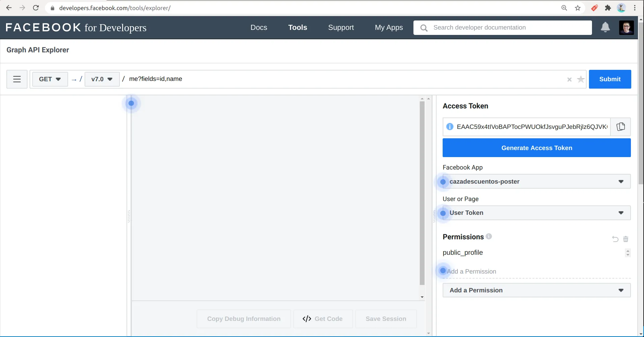Open the GET method dropdown
644x337 pixels.
(x=50, y=79)
